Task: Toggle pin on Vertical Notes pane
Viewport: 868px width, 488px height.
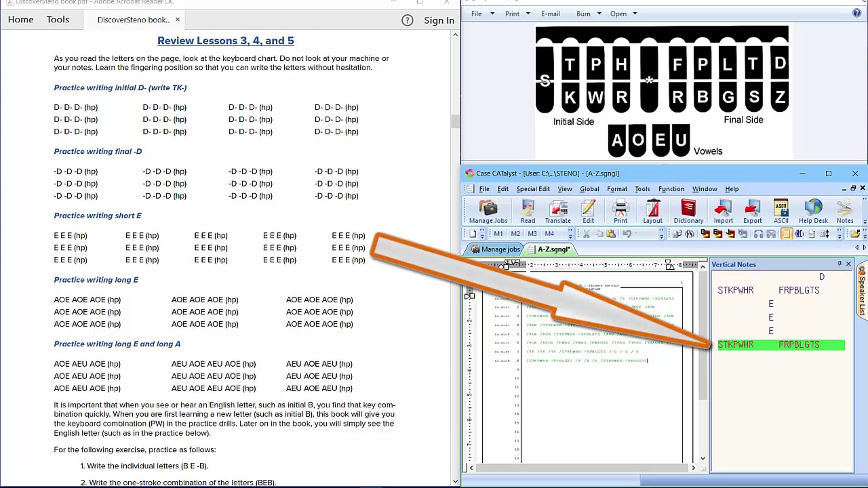Action: [839, 264]
